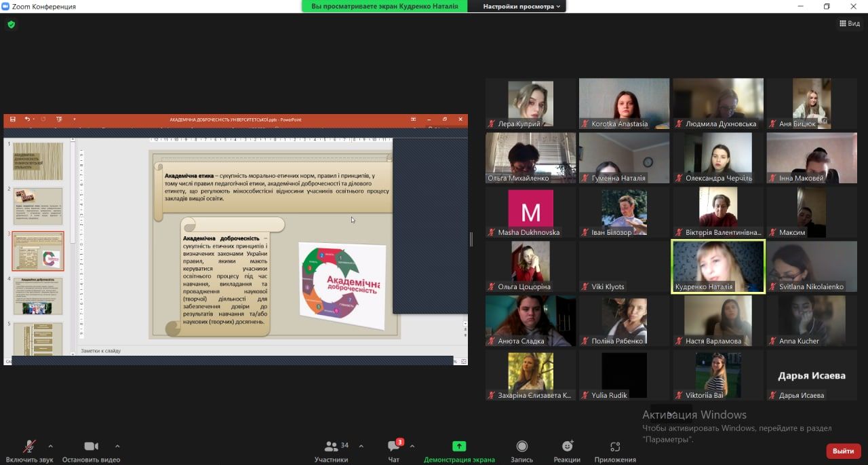868x465 pixels.
Task: Select Korotka Anastasia video tile
Action: click(x=624, y=103)
